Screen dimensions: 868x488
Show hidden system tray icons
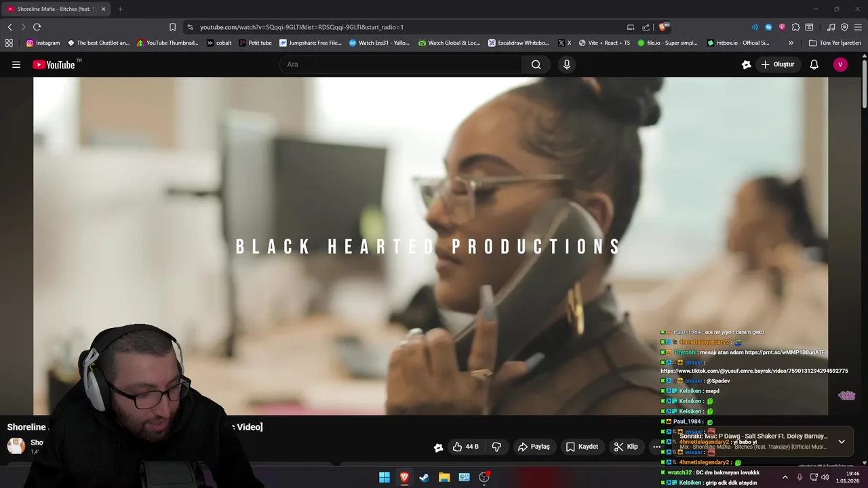click(785, 477)
